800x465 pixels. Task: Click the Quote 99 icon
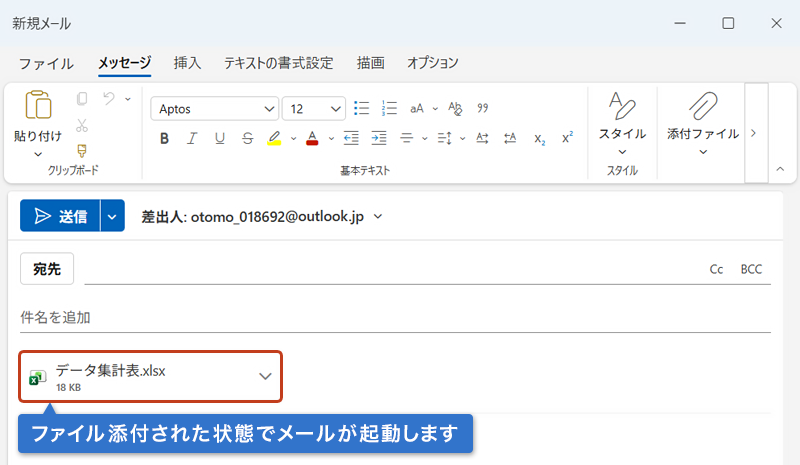(x=483, y=108)
